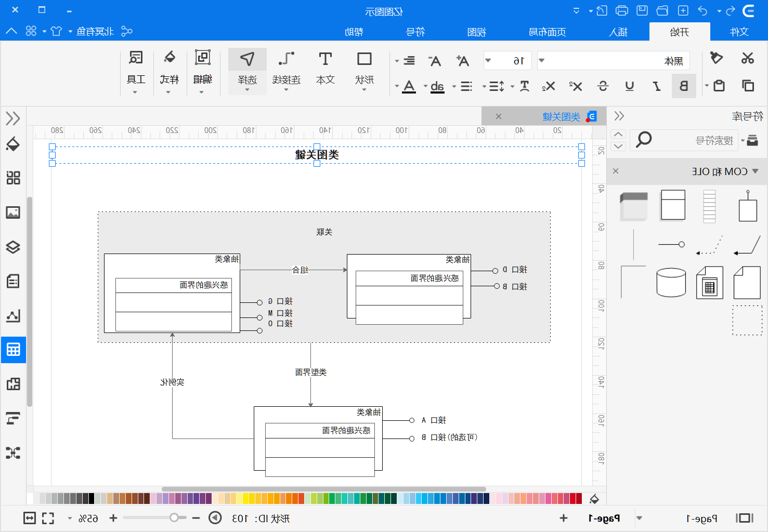768x532 pixels.
Task: Click the New document plus icon
Action: (x=683, y=11)
